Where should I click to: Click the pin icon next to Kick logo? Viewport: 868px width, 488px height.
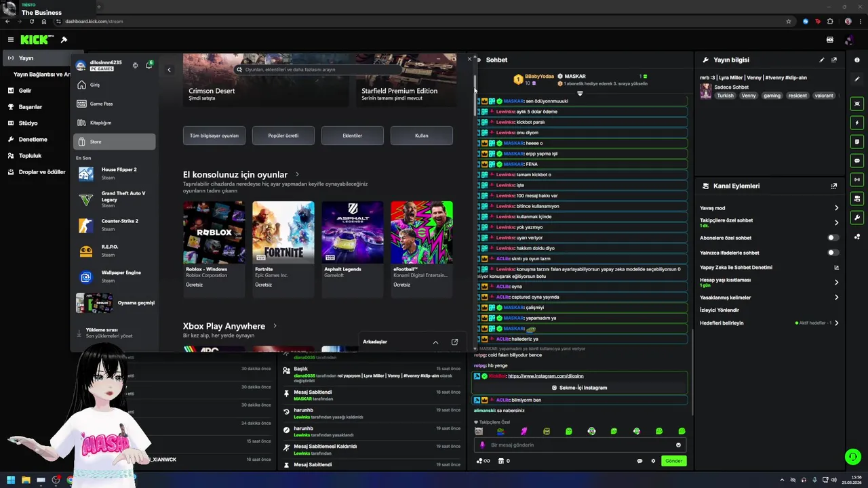(x=64, y=40)
